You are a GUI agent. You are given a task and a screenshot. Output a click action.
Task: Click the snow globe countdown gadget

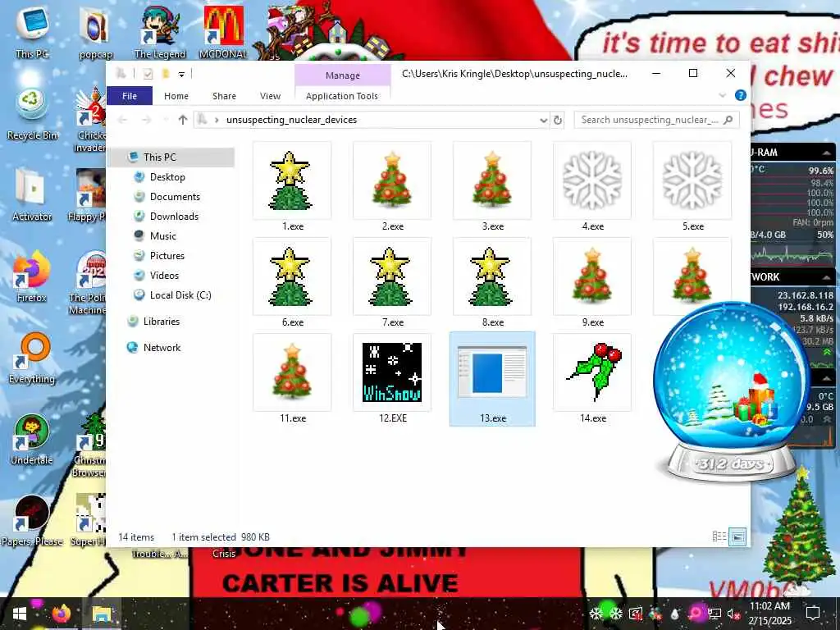(731, 392)
